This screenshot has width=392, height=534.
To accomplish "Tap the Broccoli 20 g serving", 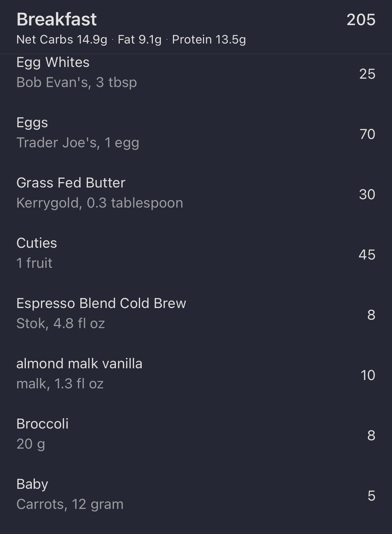I will (x=31, y=444).
